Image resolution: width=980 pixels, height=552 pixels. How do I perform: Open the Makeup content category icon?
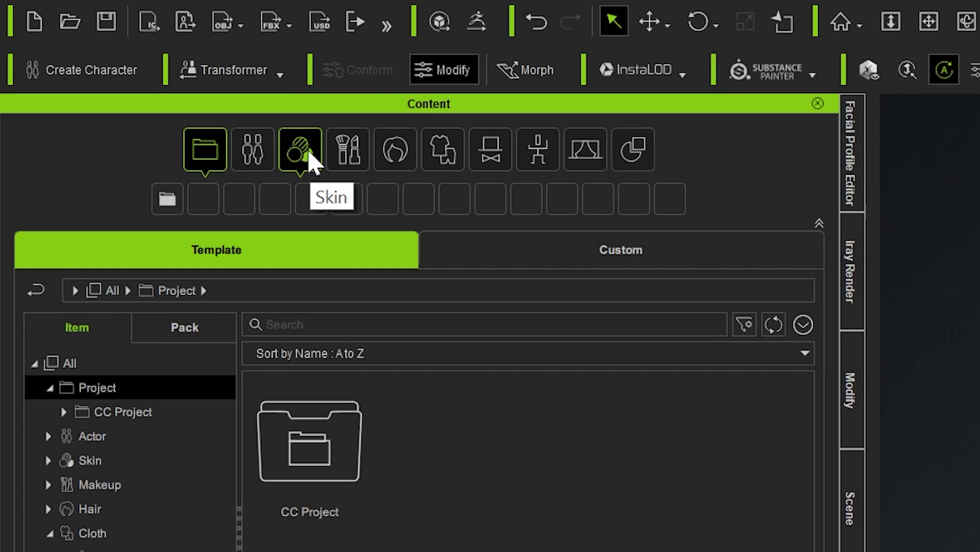click(x=348, y=149)
